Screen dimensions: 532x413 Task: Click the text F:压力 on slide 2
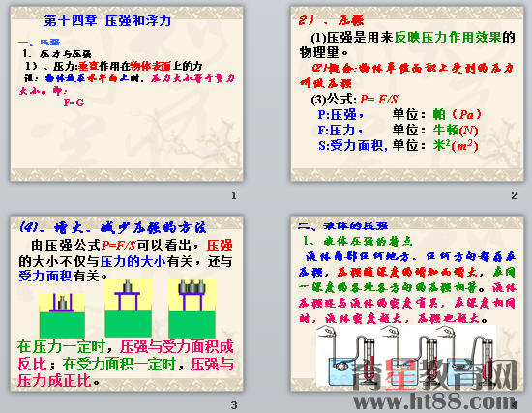337,130
